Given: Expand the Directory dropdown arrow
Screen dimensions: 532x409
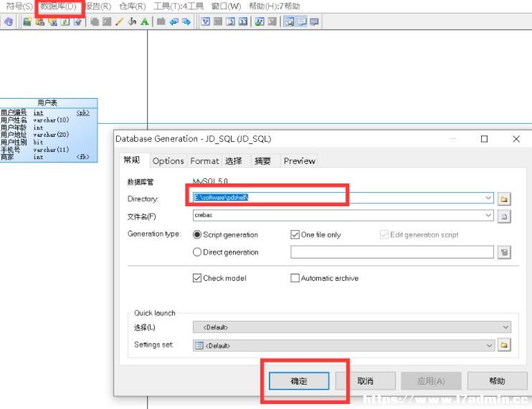Looking at the screenshot, I should coord(488,198).
